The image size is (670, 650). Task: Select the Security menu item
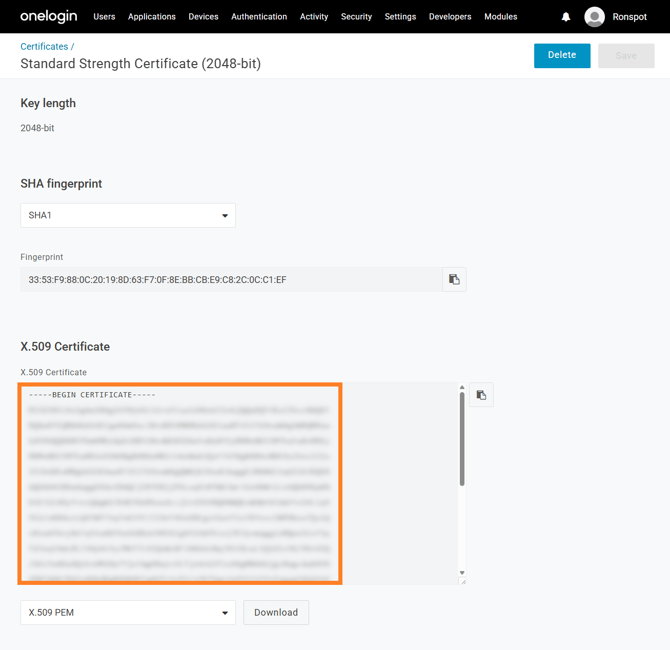(x=356, y=17)
